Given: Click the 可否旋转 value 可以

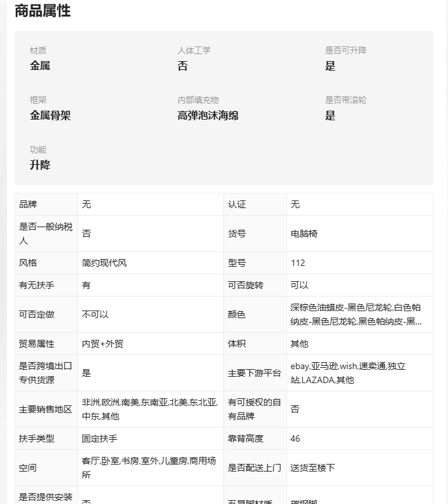Looking at the screenshot, I should click(x=299, y=285).
